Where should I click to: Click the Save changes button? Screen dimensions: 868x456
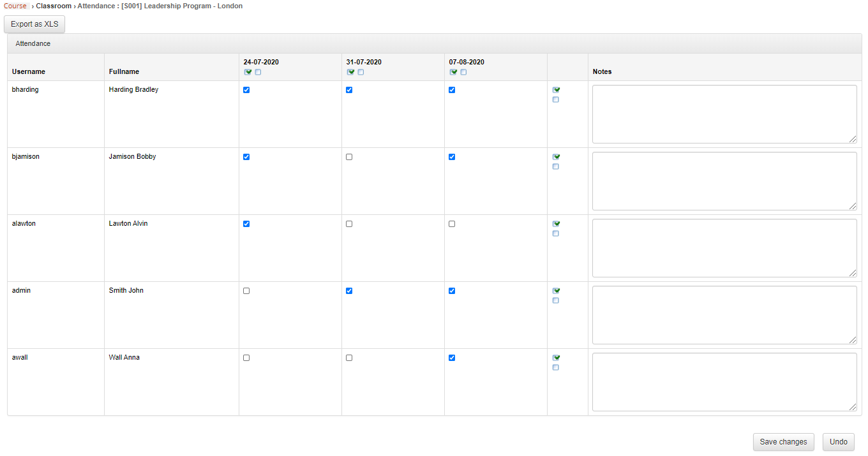tap(783, 441)
